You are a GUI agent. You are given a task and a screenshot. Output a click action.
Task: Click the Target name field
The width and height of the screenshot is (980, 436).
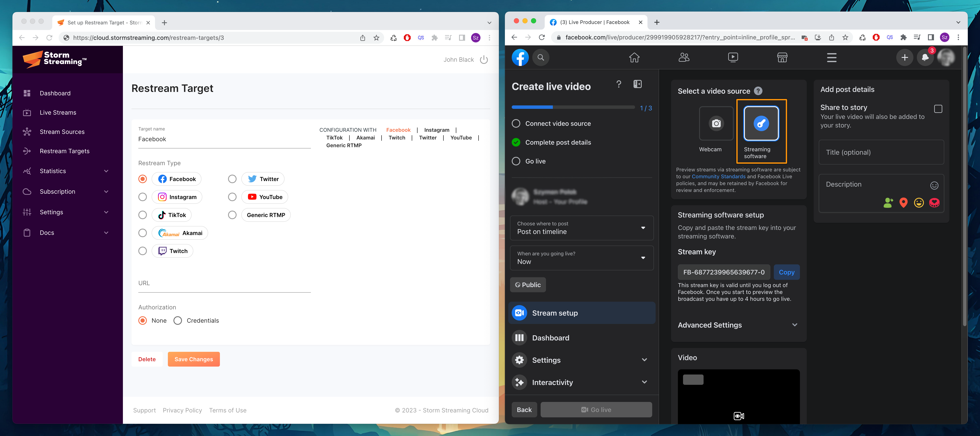pyautogui.click(x=224, y=139)
